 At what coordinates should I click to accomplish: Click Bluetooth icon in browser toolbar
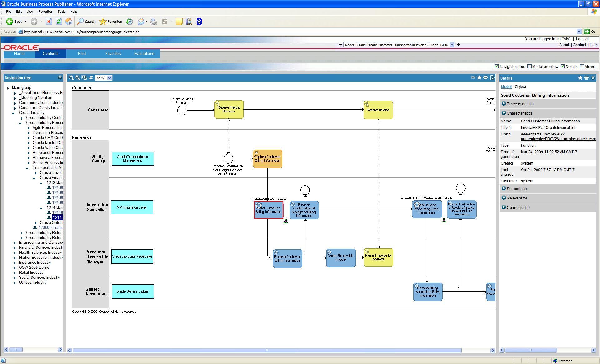199,22
